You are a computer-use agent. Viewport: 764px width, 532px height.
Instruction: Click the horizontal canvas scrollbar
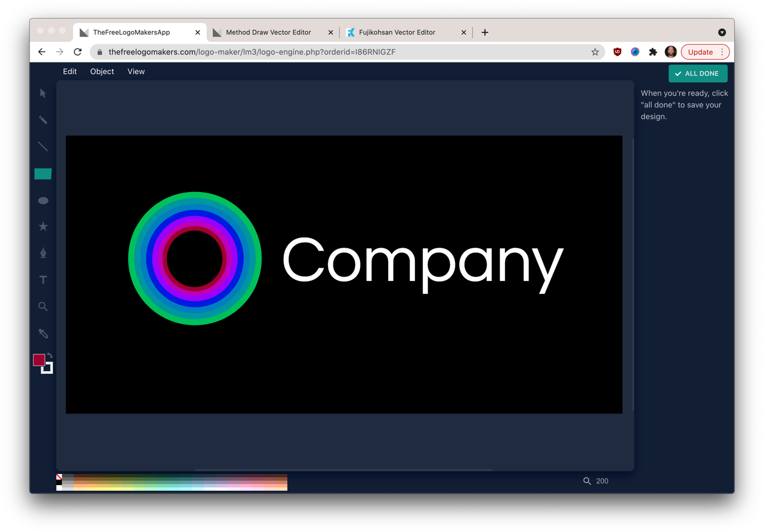coord(344,470)
